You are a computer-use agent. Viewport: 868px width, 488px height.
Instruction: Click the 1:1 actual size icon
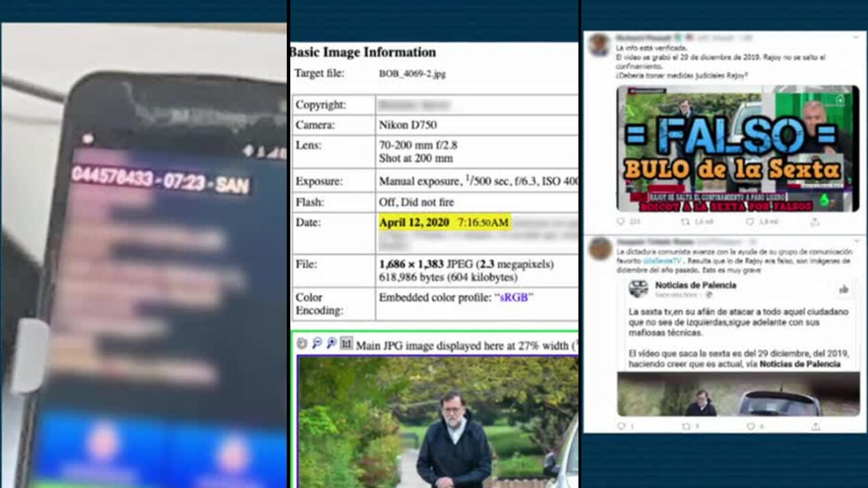click(x=346, y=343)
